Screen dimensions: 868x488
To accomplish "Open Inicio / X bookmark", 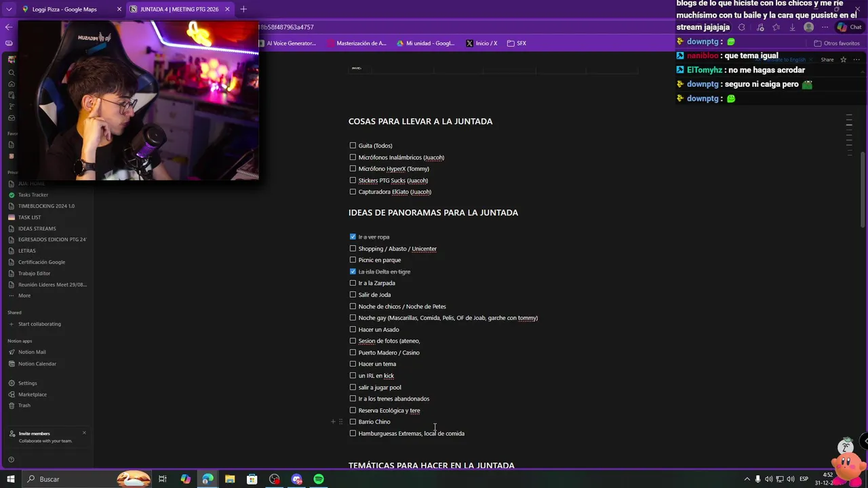I will pos(482,43).
